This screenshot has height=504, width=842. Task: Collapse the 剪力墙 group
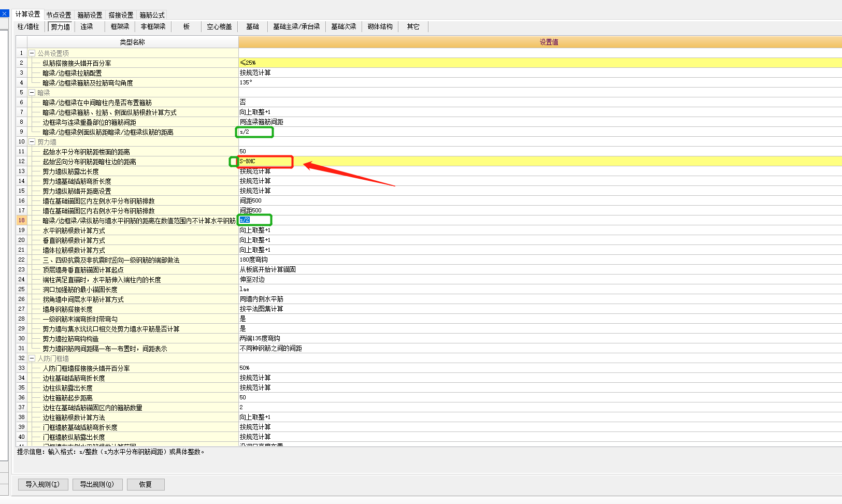32,142
